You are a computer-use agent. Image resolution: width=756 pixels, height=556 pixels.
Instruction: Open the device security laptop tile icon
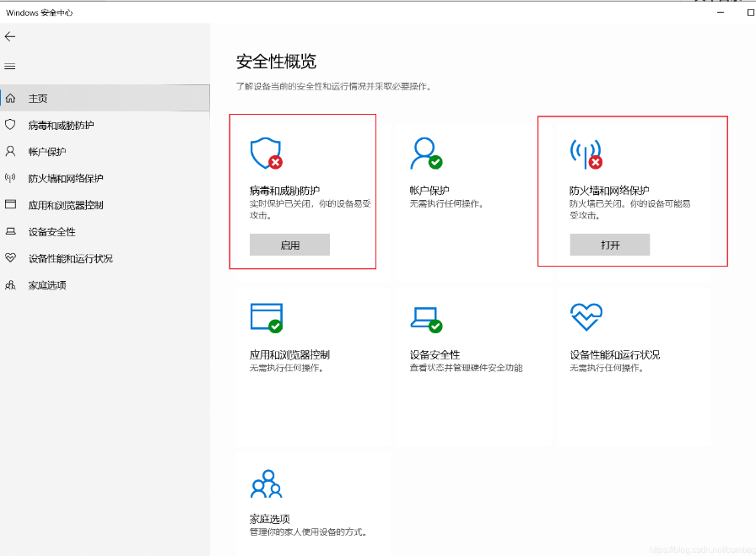pyautogui.click(x=425, y=318)
